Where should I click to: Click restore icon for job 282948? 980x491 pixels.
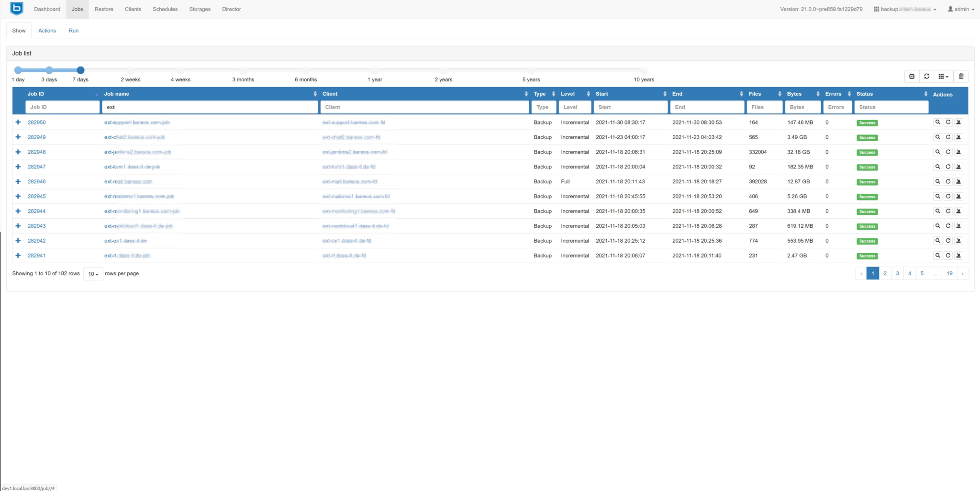click(x=958, y=152)
